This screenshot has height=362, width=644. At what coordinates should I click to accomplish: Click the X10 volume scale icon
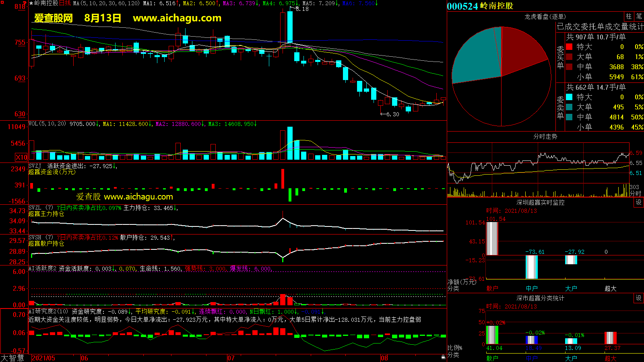click(21, 157)
